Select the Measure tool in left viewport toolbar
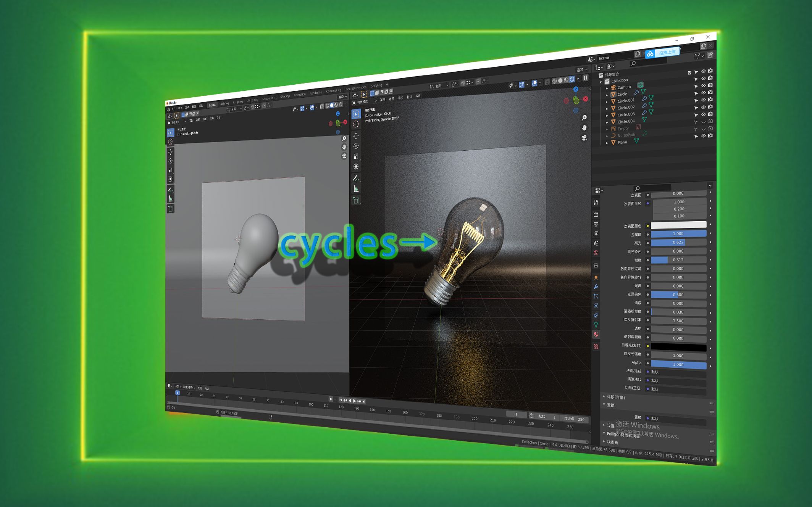Screen dimensions: 812x507 (x=170, y=199)
